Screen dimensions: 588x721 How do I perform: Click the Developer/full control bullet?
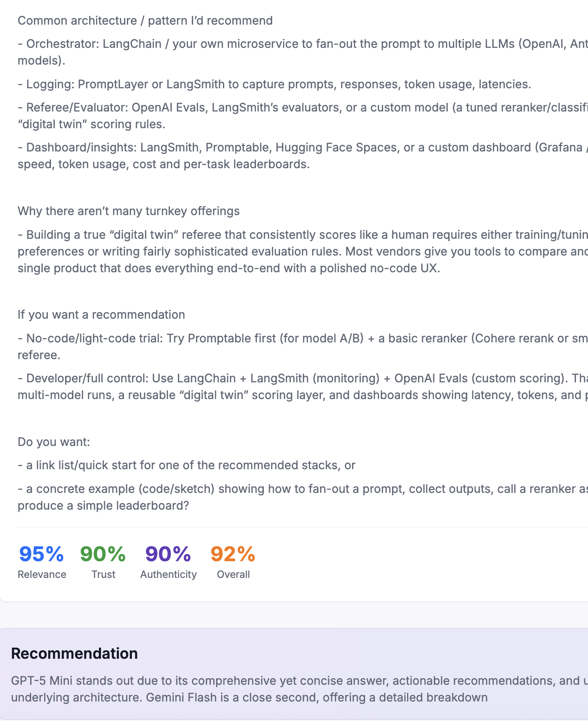point(303,387)
